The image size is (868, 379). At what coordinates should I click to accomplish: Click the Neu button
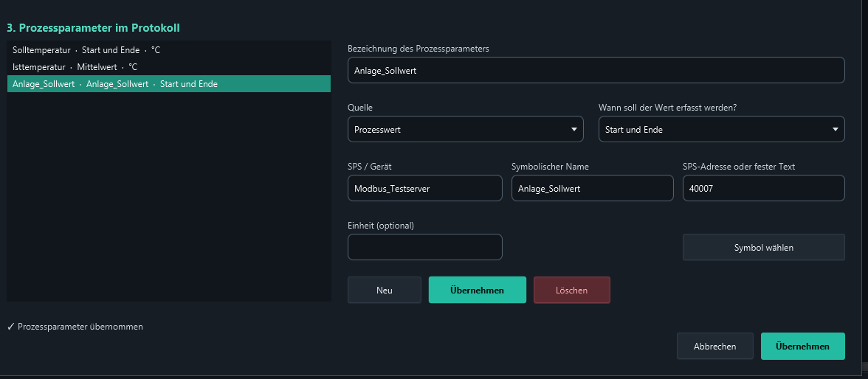384,290
